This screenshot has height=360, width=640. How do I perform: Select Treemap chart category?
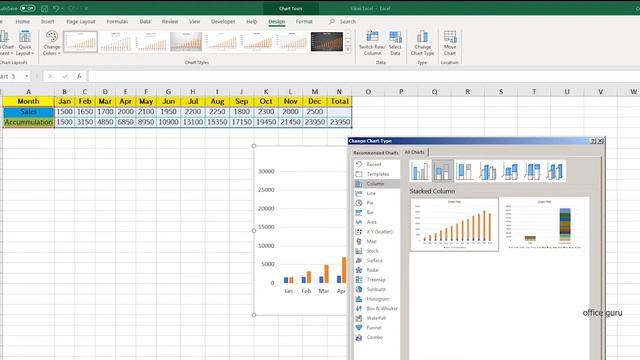point(376,280)
